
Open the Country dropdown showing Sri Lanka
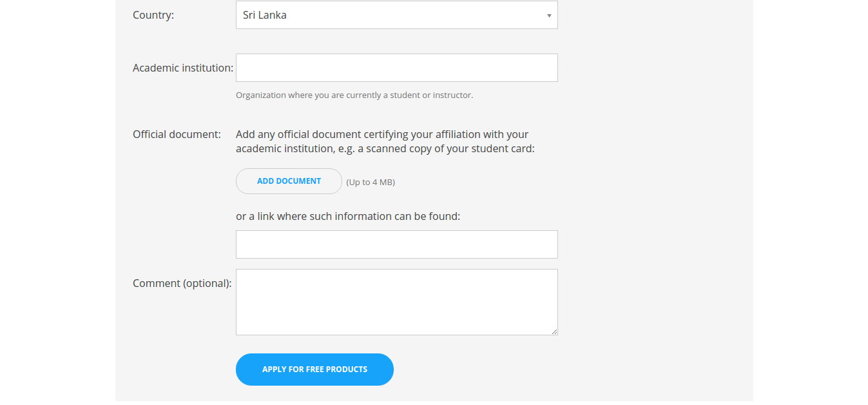point(396,15)
